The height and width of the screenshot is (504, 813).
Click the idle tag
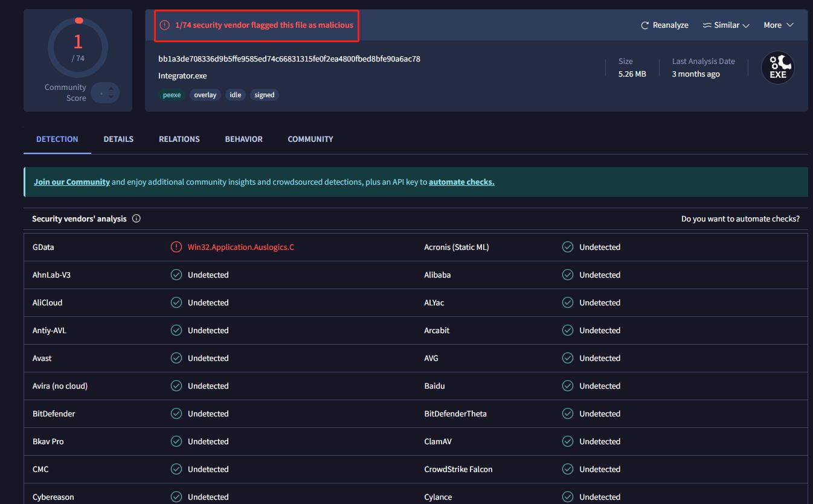point(236,95)
